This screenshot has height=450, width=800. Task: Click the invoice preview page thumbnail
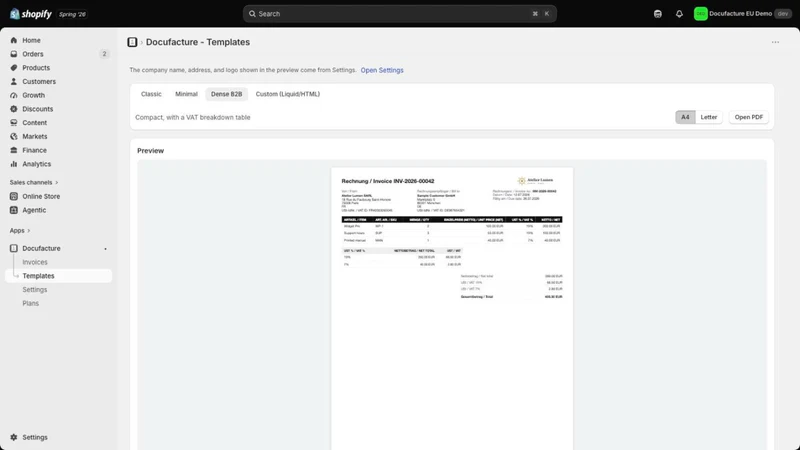(452, 309)
